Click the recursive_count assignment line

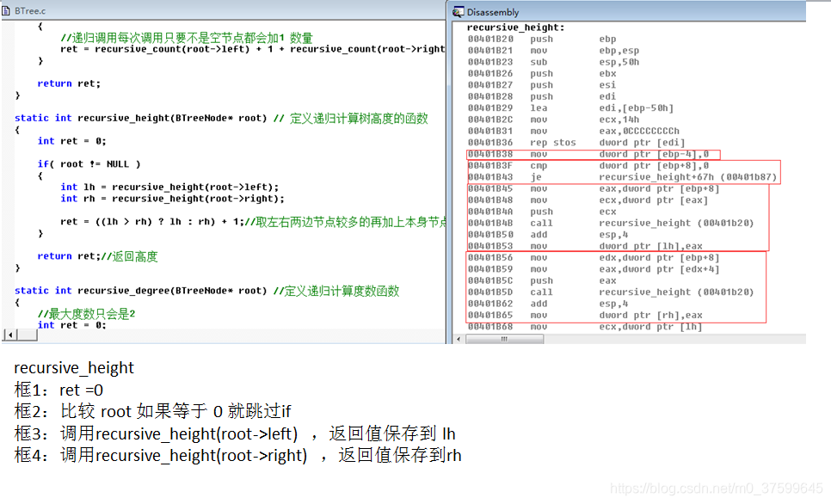point(253,49)
